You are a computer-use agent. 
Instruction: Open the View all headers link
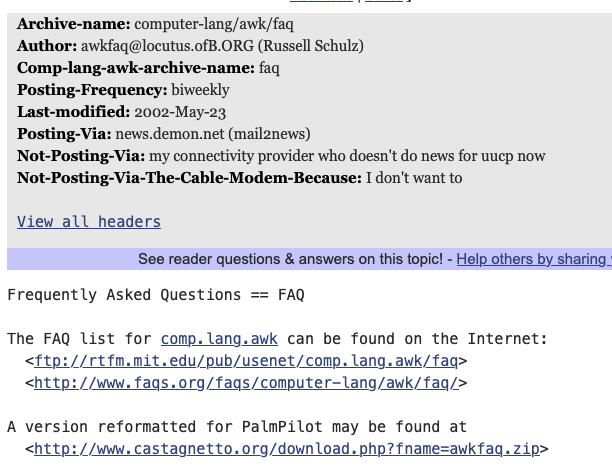(x=89, y=222)
